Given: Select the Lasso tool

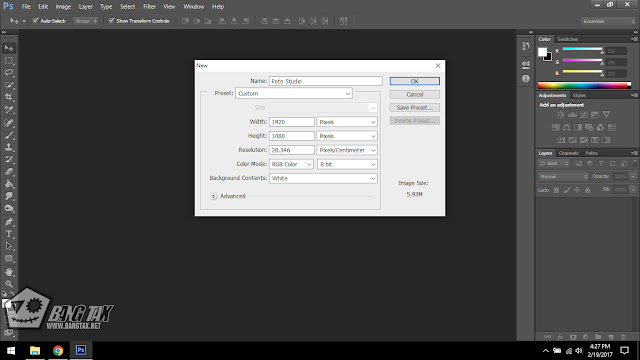Looking at the screenshot, I should 9,73.
